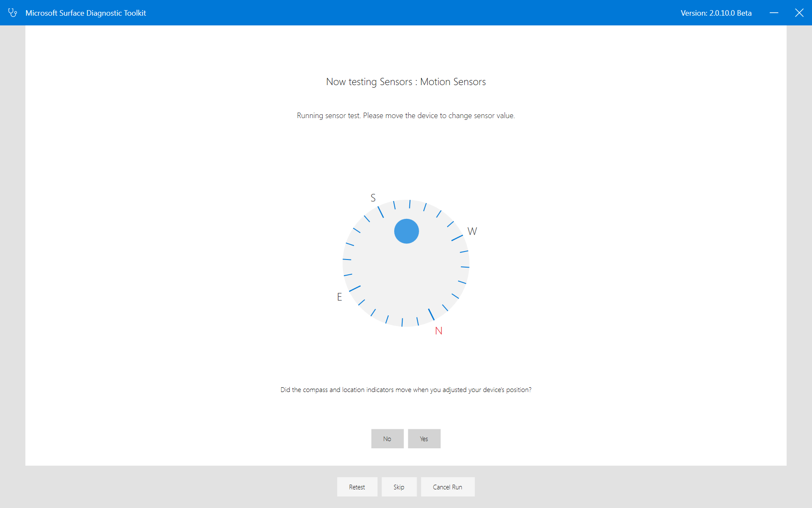Click the E compass label
Viewport: 812px width, 508px height.
pos(340,297)
